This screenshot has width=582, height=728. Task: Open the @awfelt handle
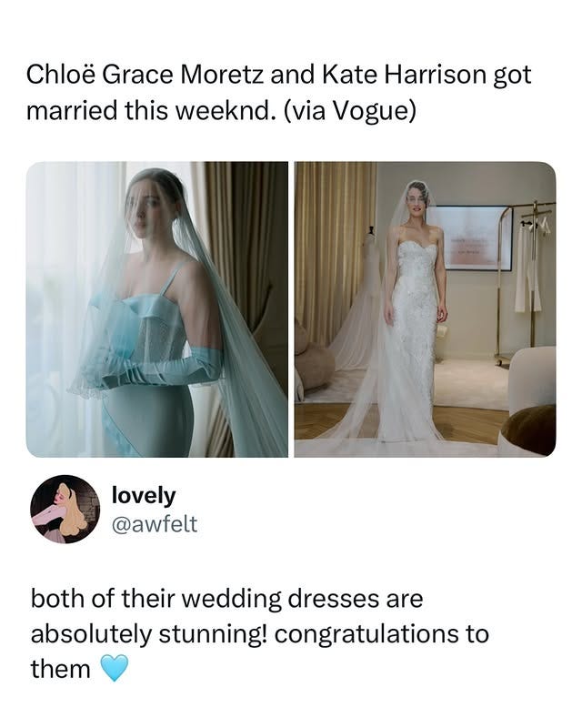[x=155, y=524]
